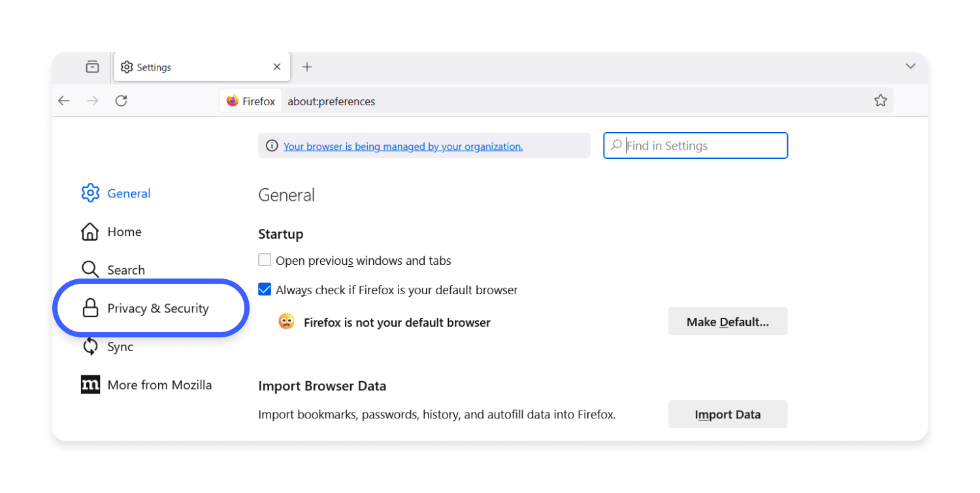Click the Sync arrows icon in sidebar
This screenshot has height=493, width=980.
click(x=90, y=347)
